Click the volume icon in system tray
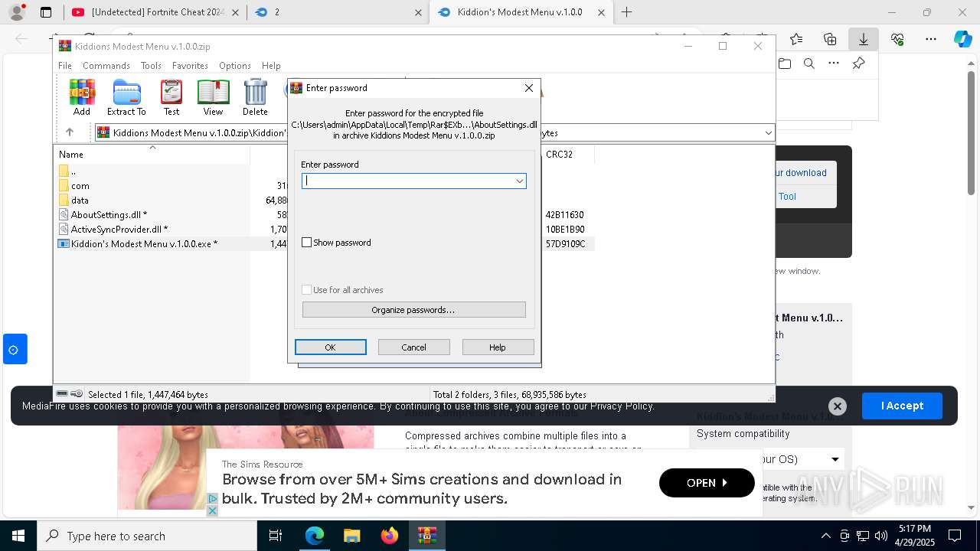The image size is (980, 551). (x=881, y=536)
